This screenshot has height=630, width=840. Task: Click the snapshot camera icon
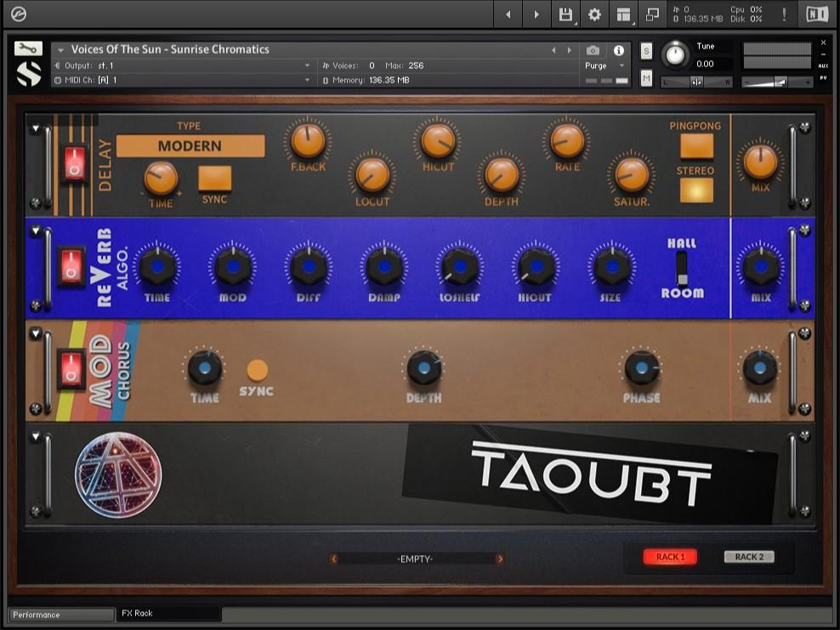tap(594, 50)
